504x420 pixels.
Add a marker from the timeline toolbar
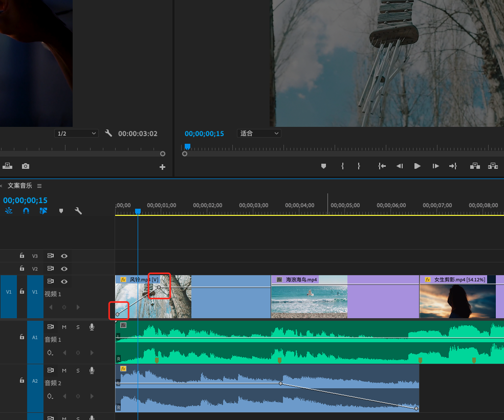pyautogui.click(x=61, y=211)
